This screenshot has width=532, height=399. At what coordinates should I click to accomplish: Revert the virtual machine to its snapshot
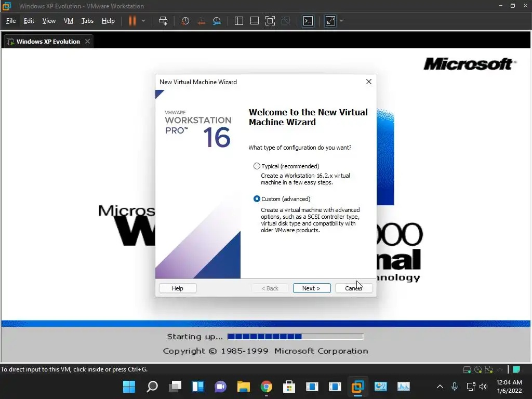[x=201, y=21]
